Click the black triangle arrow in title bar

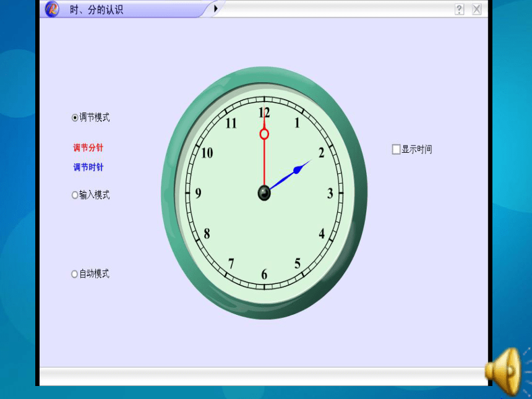[216, 9]
